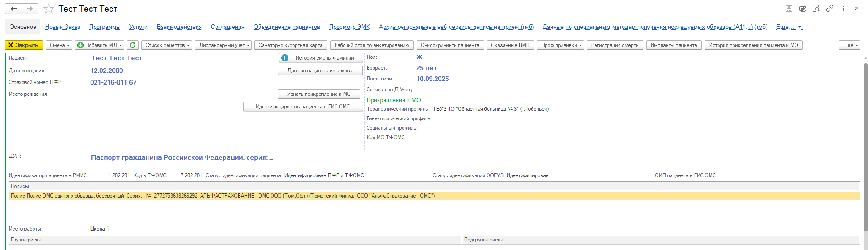The image size is (868, 250).
Task: Open the print preview icon
Action: point(816,9)
